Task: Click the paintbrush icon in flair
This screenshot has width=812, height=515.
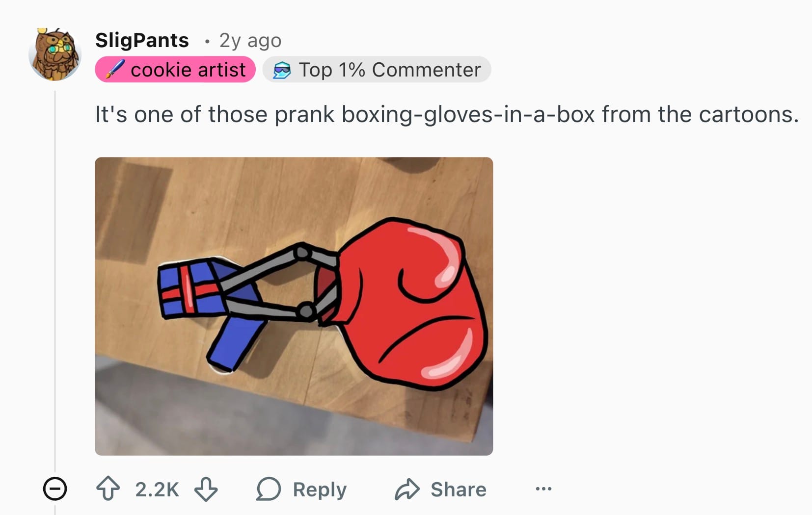Action: [114, 69]
